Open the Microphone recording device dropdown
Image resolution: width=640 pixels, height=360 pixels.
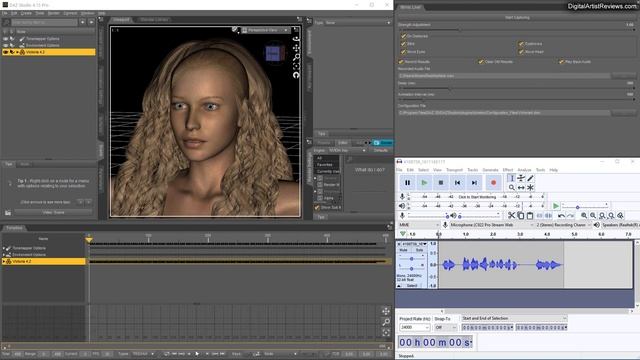point(491,225)
